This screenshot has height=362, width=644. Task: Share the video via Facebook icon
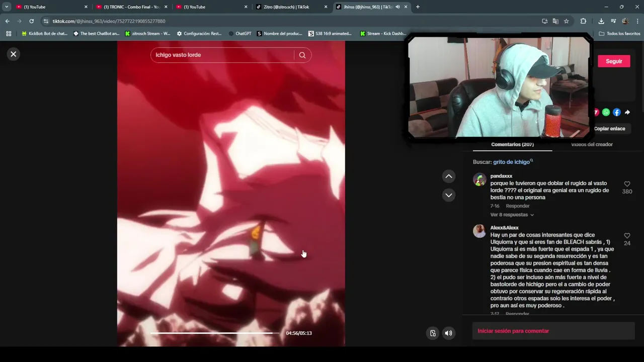click(616, 113)
